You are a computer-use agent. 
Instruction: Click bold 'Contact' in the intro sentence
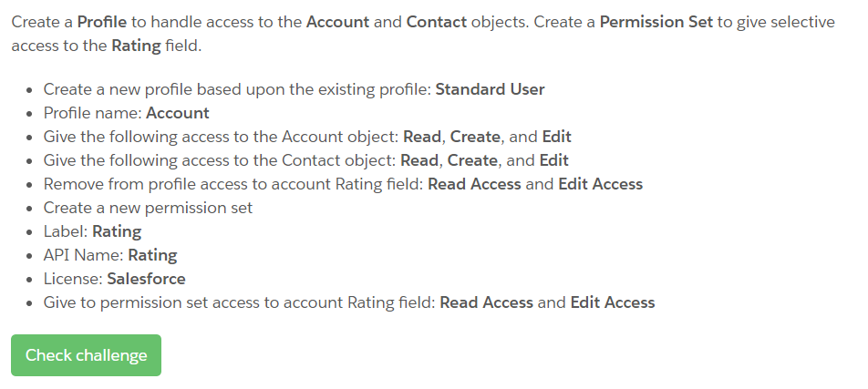pyautogui.click(x=435, y=21)
